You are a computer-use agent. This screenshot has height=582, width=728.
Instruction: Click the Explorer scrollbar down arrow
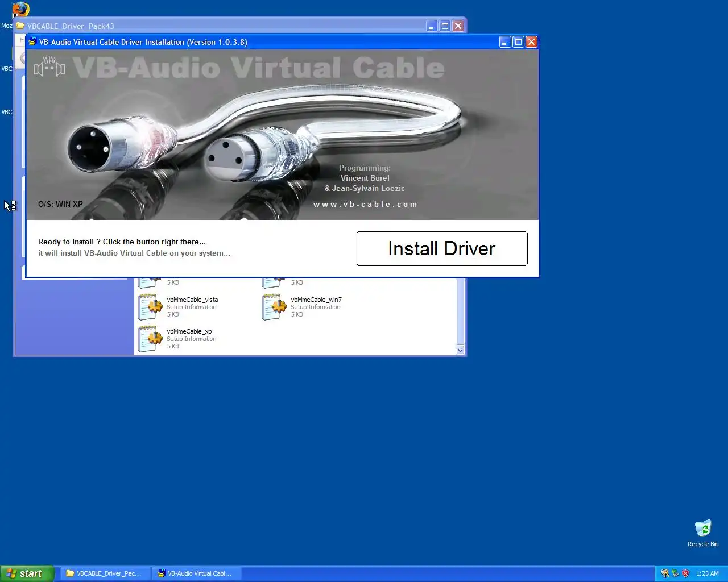[x=461, y=350]
